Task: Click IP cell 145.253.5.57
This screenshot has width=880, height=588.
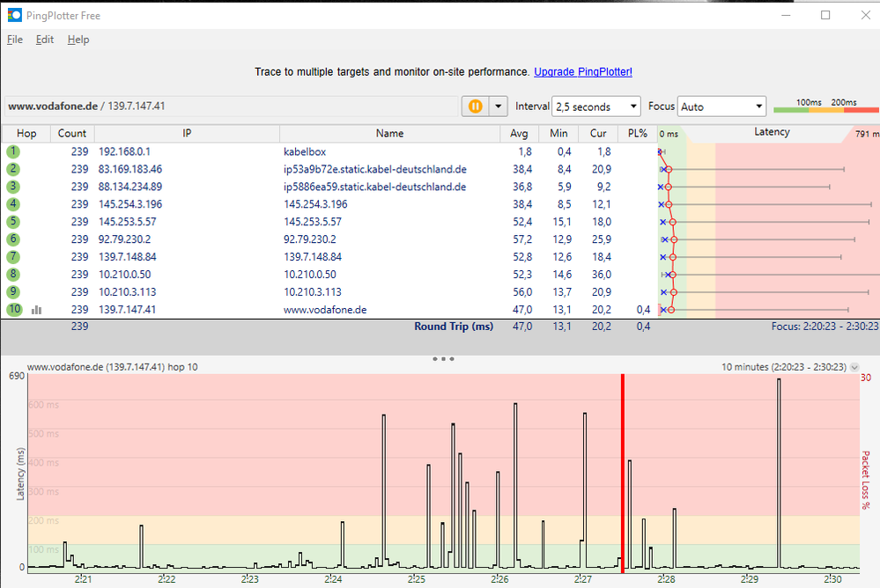Action: click(x=128, y=222)
